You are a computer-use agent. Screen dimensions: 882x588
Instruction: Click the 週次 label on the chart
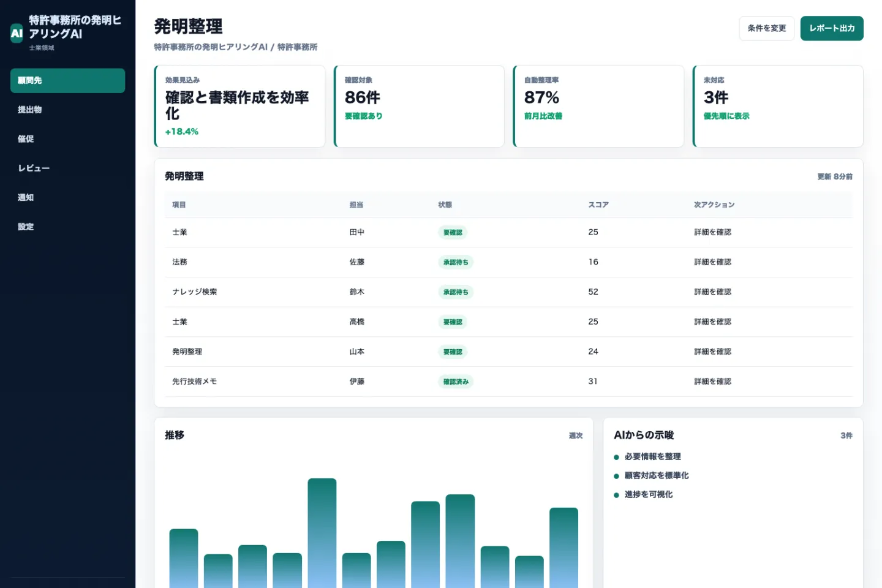576,436
